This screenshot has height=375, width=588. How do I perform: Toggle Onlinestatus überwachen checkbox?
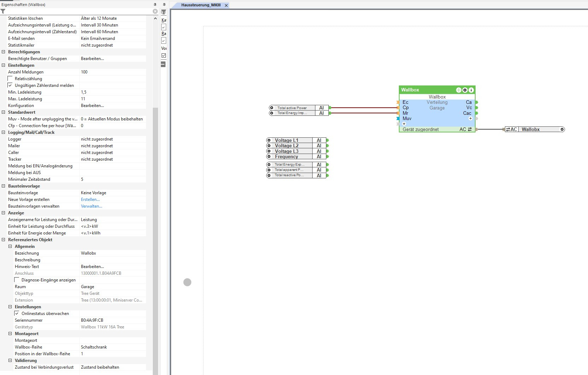pyautogui.click(x=17, y=313)
